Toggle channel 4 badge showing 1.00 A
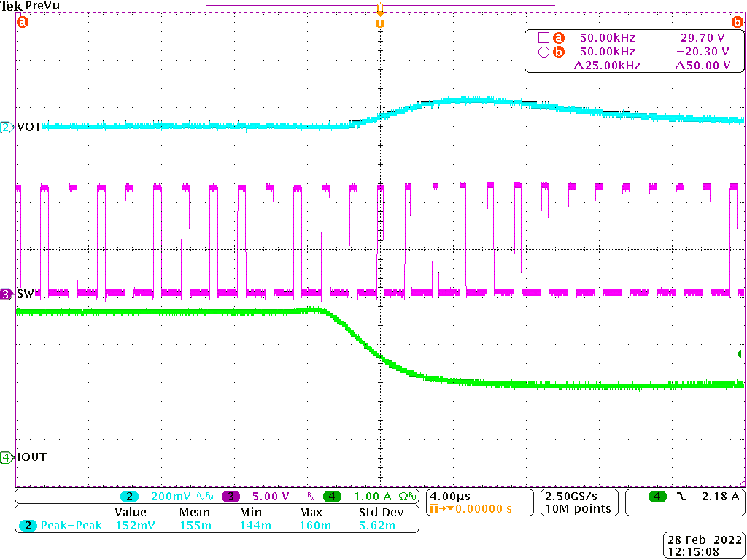Image resolution: width=747 pixels, height=560 pixels. [x=333, y=497]
